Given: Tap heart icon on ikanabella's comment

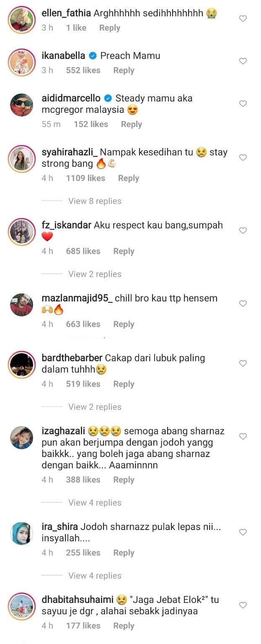Looking at the screenshot, I should pyautogui.click(x=243, y=61).
